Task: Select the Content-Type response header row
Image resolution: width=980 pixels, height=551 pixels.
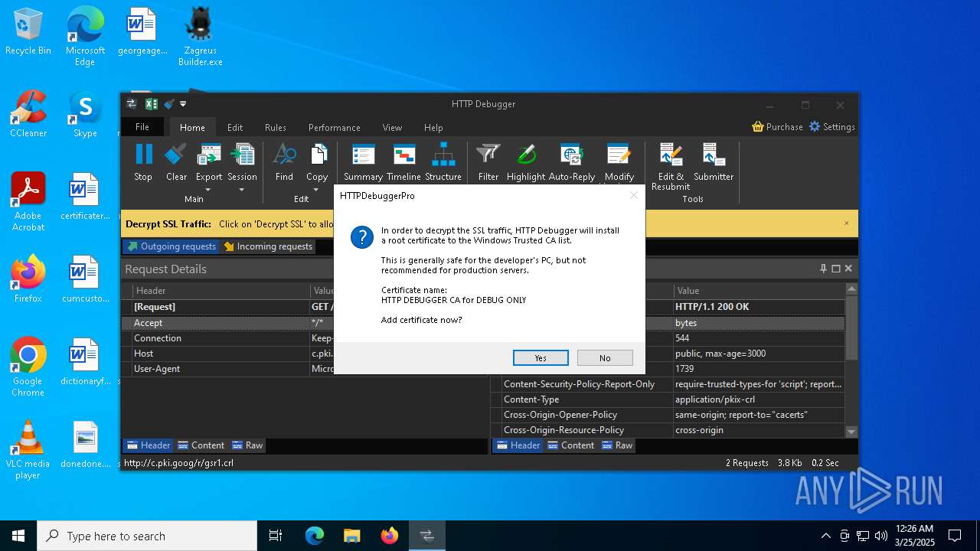Action: point(668,399)
